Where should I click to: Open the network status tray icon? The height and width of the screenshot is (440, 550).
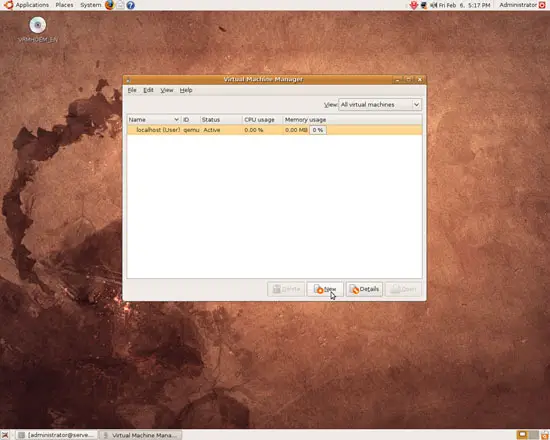[x=424, y=5]
